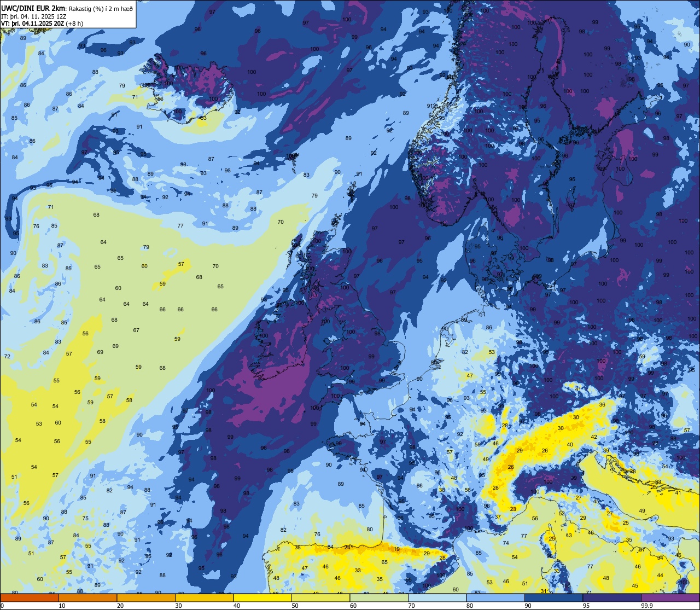The height and width of the screenshot is (610, 700).
Task: Choose the dark blue 90–95 legend swatch
Action: [553, 597]
